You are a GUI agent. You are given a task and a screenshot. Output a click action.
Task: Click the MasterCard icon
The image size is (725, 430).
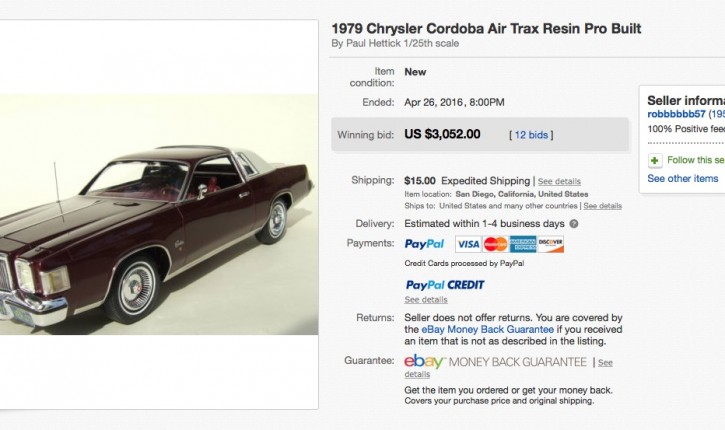tap(494, 244)
